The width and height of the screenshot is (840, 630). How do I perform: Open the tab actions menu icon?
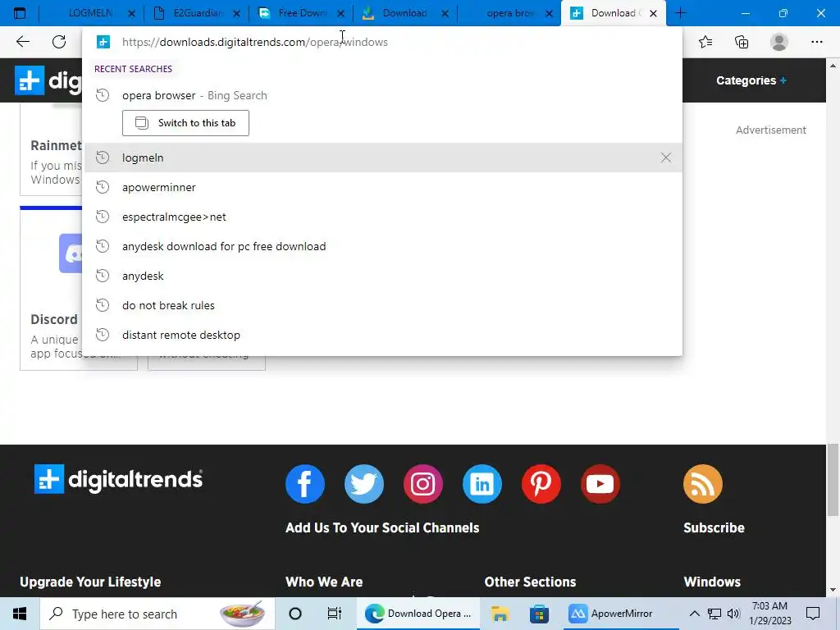point(20,13)
